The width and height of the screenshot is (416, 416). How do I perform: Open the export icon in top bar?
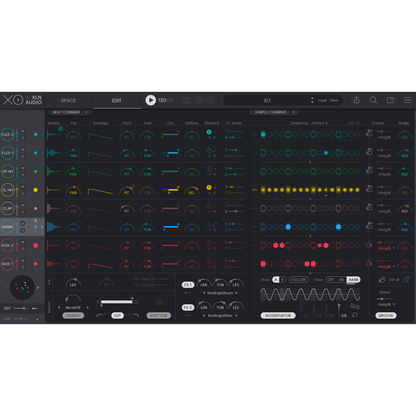point(356,100)
